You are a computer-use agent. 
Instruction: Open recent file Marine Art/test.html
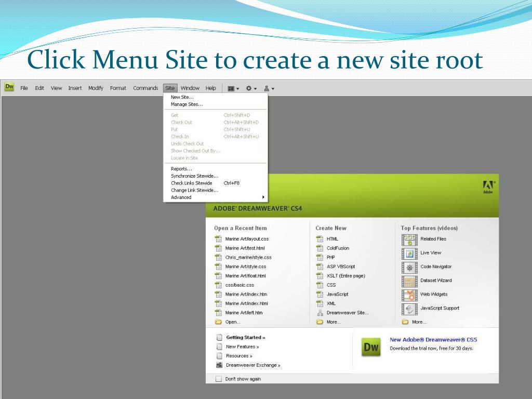[245, 248]
